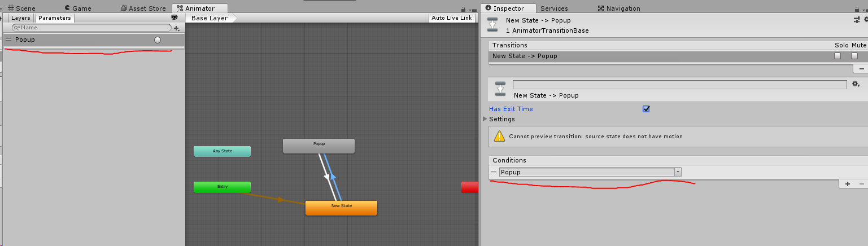The height and width of the screenshot is (246, 868).
Task: Open Inspector header gear menu
Action: coord(866,20)
